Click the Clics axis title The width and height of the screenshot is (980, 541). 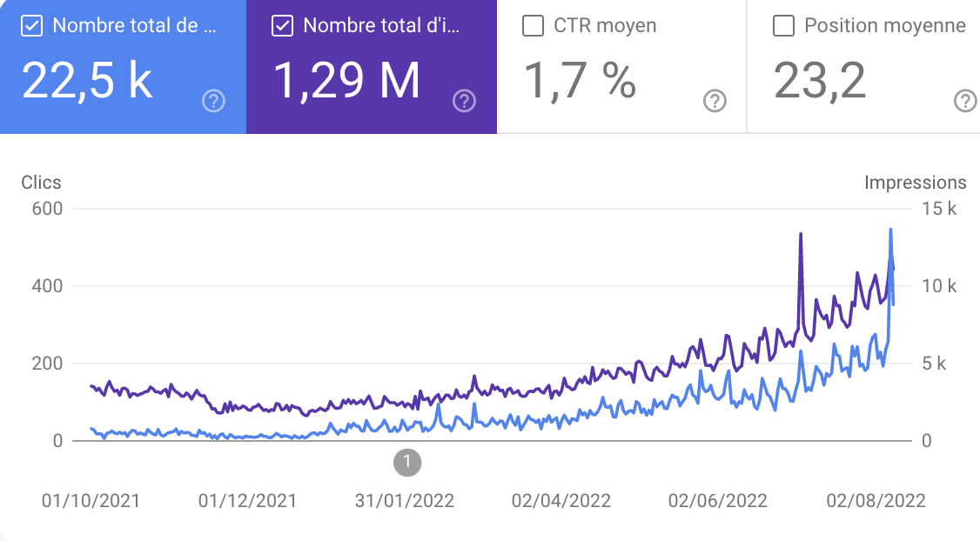[x=41, y=182]
